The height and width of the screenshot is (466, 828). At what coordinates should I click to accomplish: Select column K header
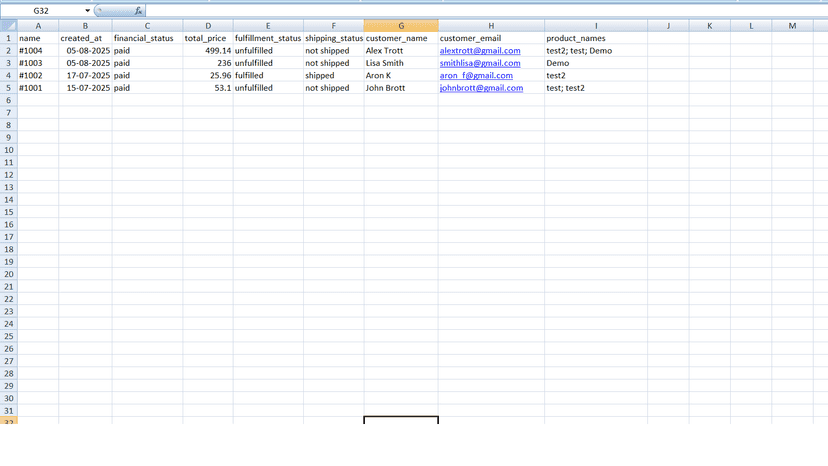(x=710, y=25)
